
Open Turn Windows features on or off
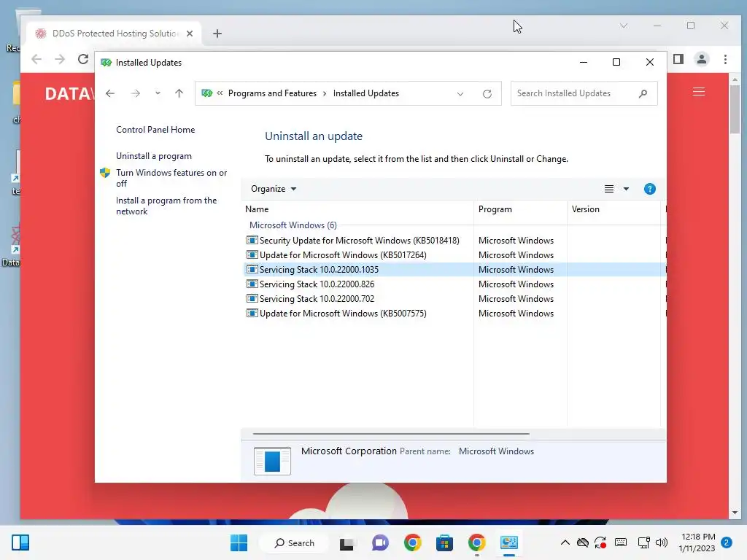(x=171, y=178)
